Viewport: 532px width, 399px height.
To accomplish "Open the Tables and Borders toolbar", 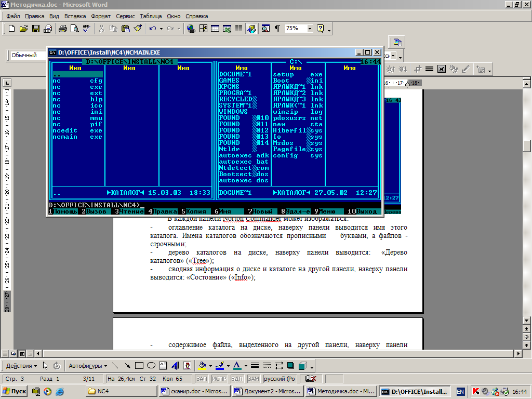I will coord(203,29).
